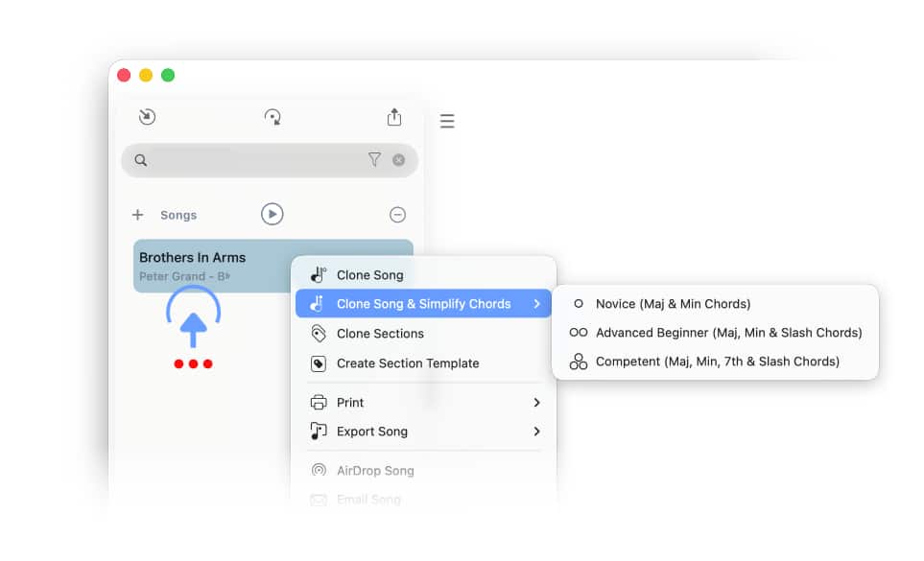This screenshot has height=561, width=924.
Task: Choose AirDrop Song menu item
Action: point(423,471)
